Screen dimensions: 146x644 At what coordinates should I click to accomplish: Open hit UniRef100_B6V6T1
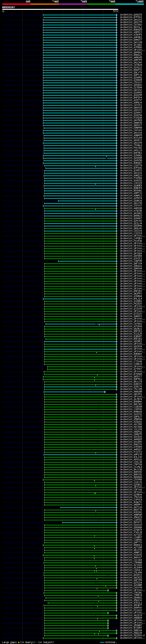(x=131, y=522)
